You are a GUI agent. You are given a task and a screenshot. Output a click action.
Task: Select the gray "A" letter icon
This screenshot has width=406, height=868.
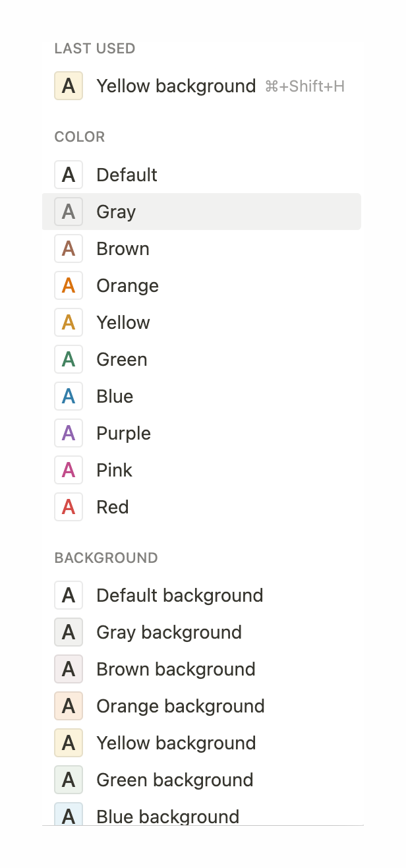68,212
